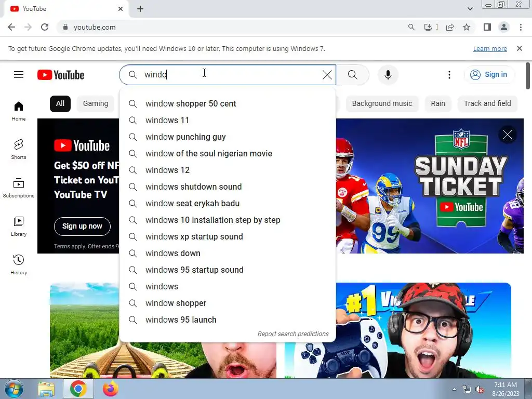
Task: Choose suggestion "windows shutdown sound"
Action: 228,187
